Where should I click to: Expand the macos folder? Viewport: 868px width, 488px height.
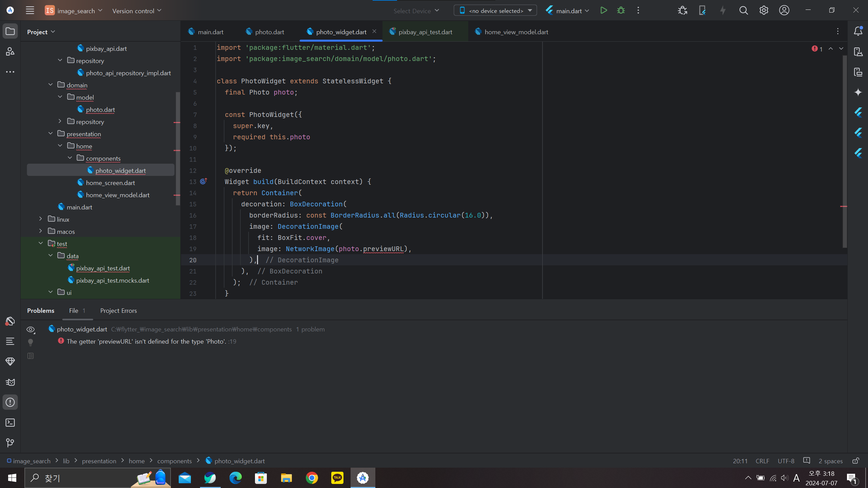(41, 231)
